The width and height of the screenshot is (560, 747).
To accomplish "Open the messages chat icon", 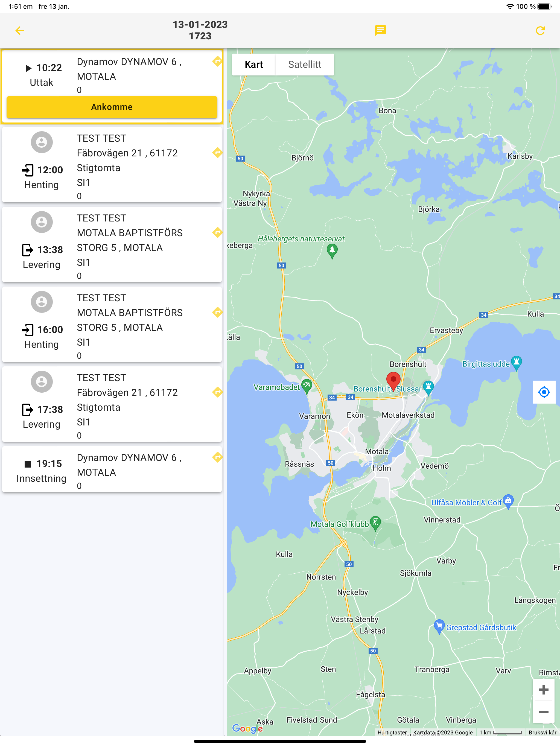I will tap(380, 30).
